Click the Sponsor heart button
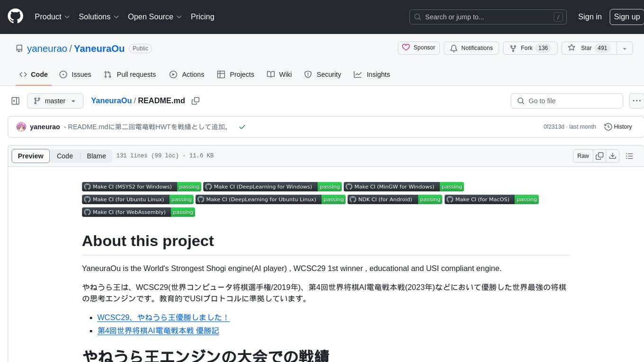This screenshot has height=362, width=644. (x=419, y=48)
